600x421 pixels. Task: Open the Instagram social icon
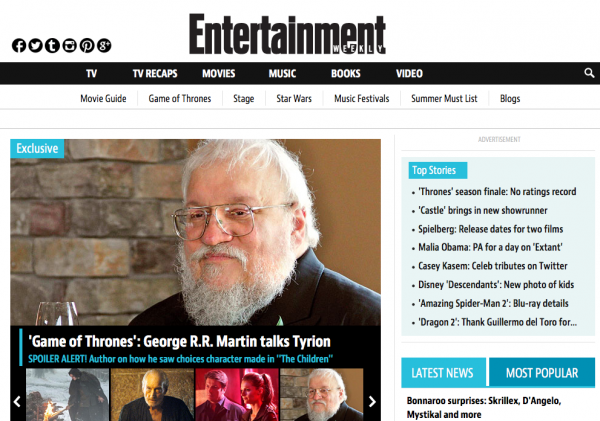70,46
